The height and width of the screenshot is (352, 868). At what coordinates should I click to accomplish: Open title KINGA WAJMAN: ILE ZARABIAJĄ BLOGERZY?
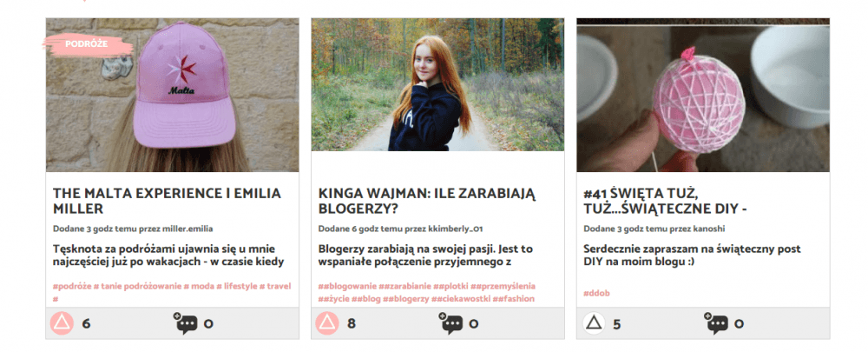tap(427, 202)
